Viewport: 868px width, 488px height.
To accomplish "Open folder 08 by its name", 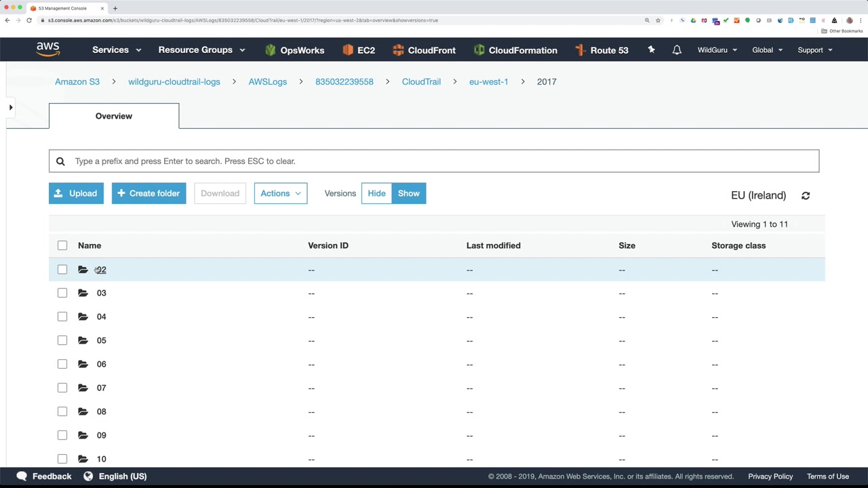I will (102, 411).
